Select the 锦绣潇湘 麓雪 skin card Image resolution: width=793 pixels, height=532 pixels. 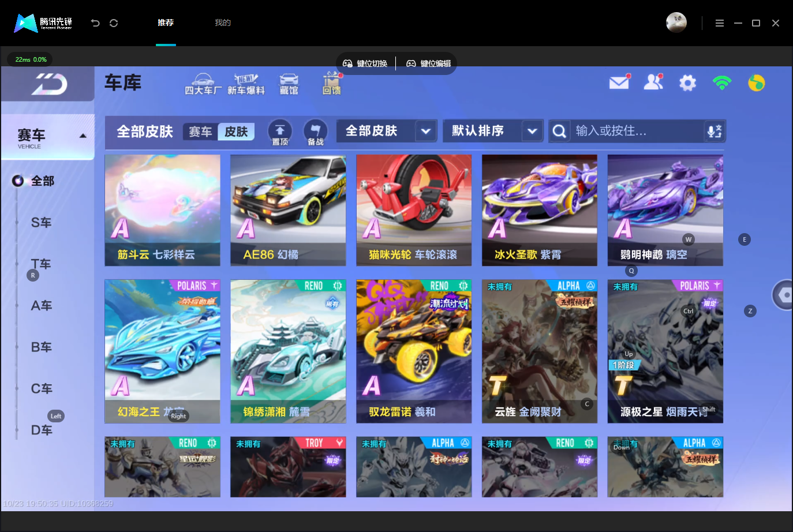click(x=288, y=351)
